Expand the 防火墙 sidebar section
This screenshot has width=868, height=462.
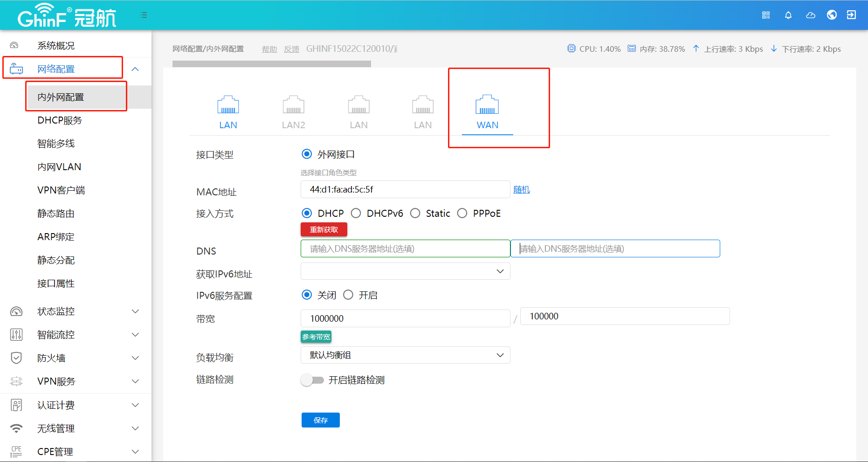point(75,358)
